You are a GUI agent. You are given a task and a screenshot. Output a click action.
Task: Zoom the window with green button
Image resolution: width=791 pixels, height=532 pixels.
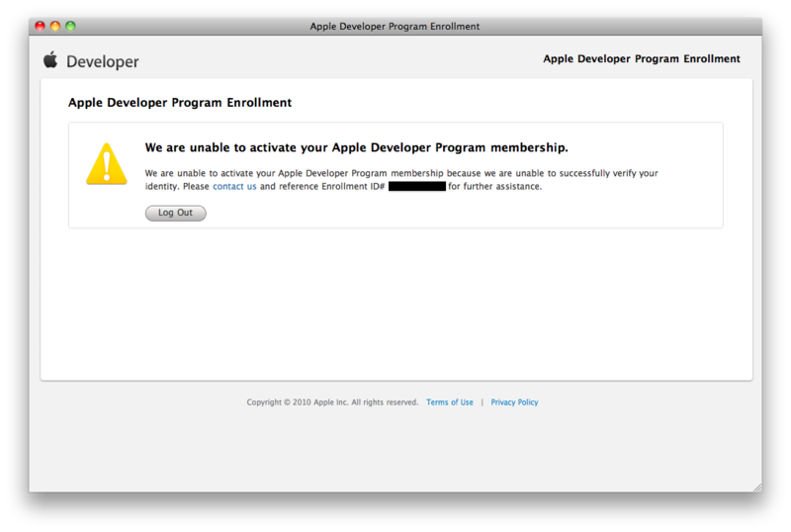pos(70,26)
